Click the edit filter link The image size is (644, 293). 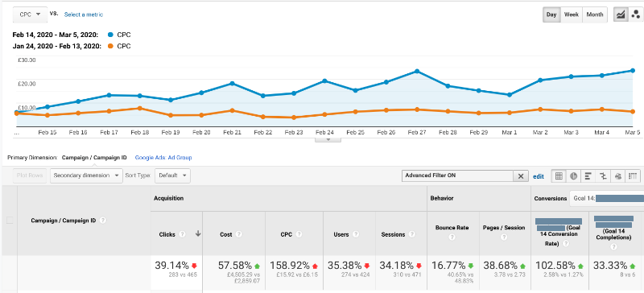point(539,176)
